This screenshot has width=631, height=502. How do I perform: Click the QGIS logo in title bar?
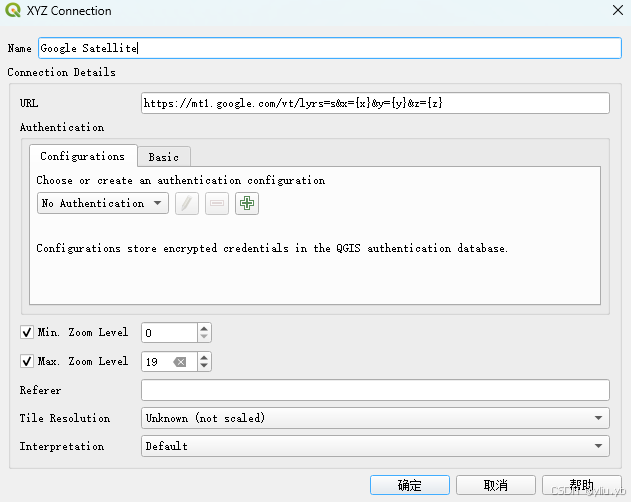[x=12, y=10]
